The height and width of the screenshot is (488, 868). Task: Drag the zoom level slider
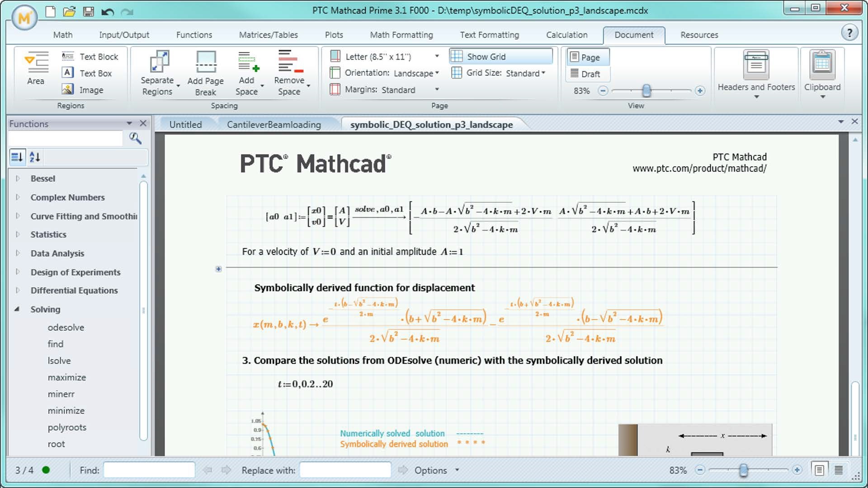pyautogui.click(x=646, y=89)
